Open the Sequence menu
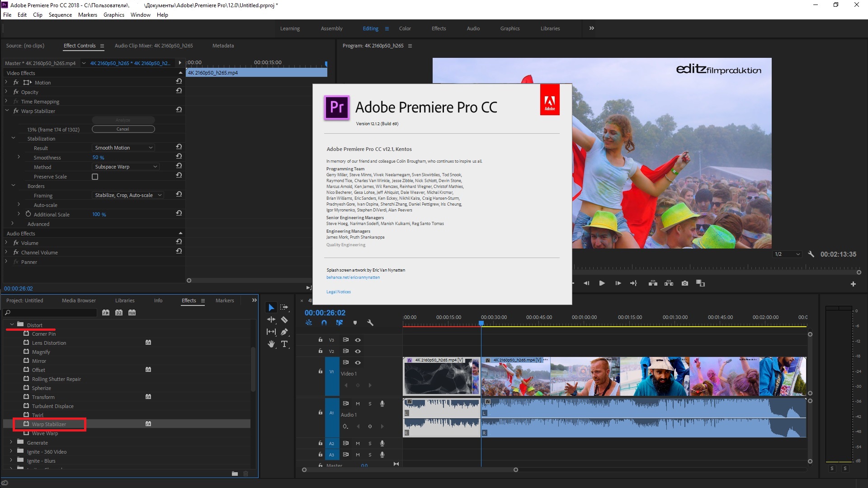Screen dimensions: 868x488 [60, 15]
